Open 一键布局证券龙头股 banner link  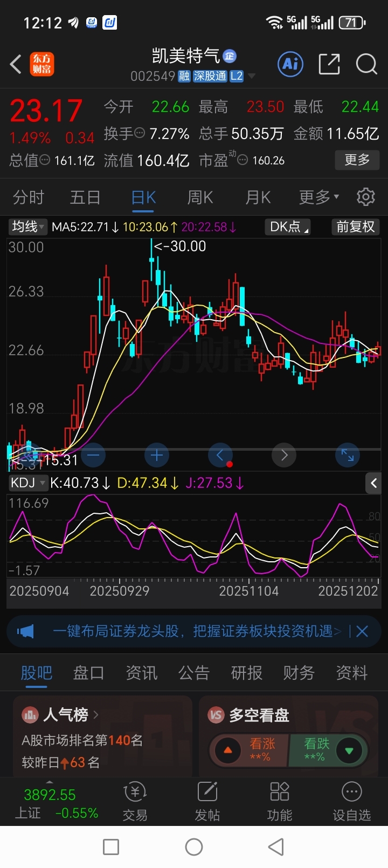click(x=197, y=631)
